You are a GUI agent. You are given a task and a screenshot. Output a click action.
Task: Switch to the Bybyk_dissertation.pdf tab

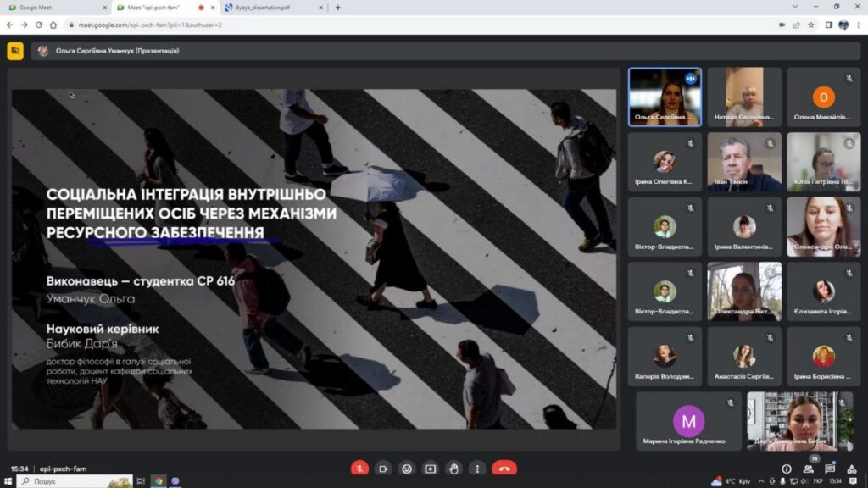[263, 8]
